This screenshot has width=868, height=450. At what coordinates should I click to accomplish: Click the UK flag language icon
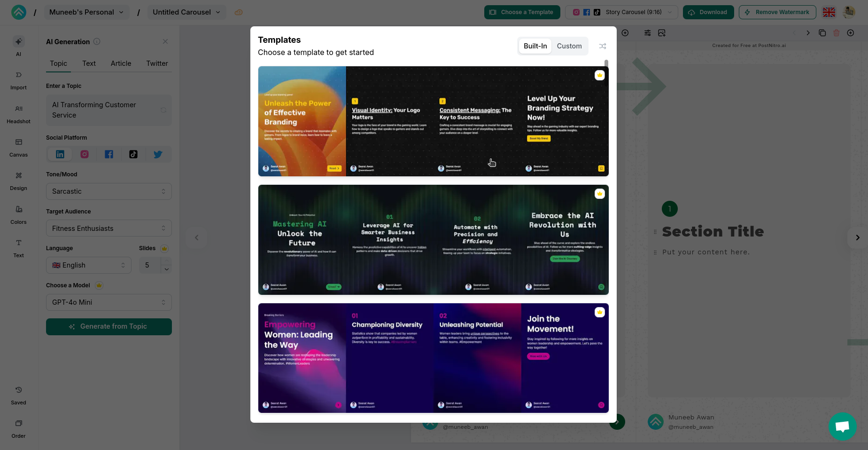[x=829, y=12]
